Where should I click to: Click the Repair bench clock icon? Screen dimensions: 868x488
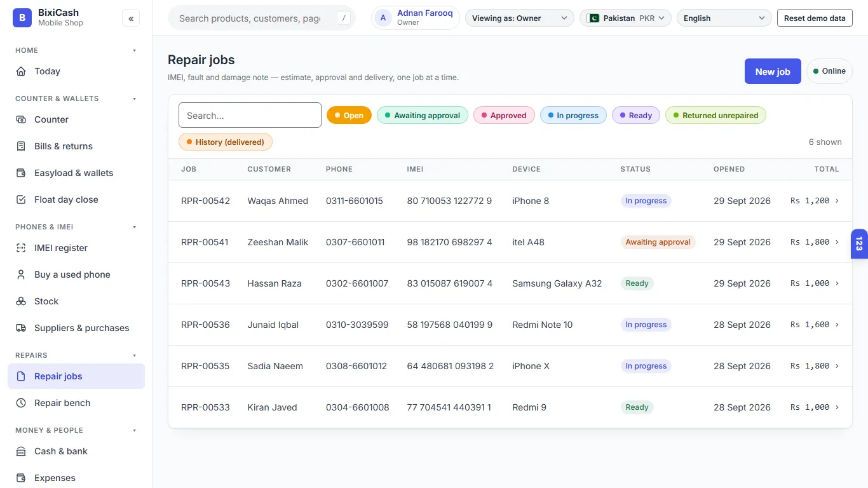click(21, 403)
